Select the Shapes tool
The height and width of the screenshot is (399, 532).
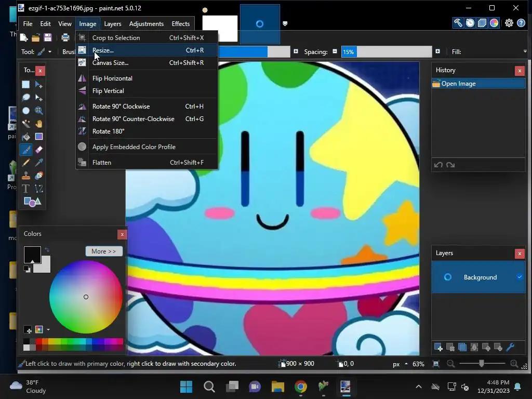32,202
